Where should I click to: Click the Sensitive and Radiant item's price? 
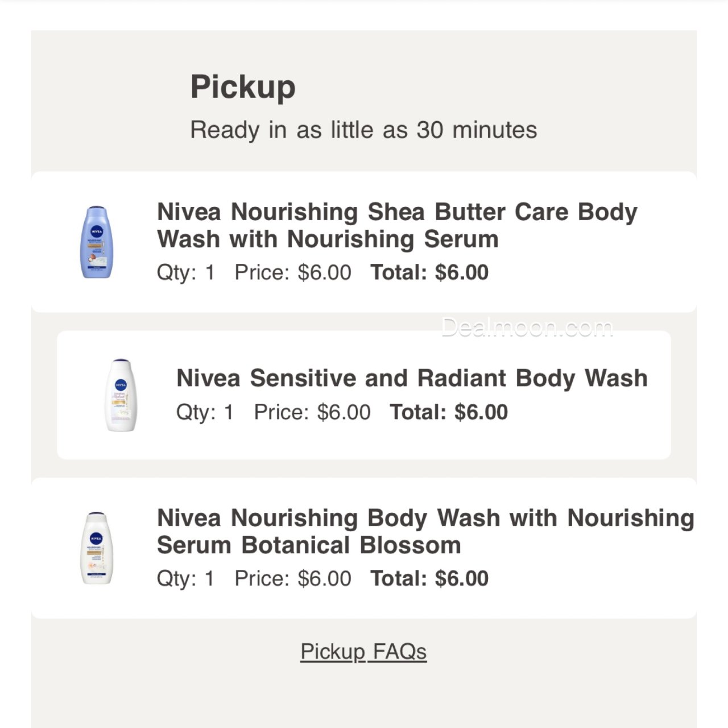tap(312, 412)
